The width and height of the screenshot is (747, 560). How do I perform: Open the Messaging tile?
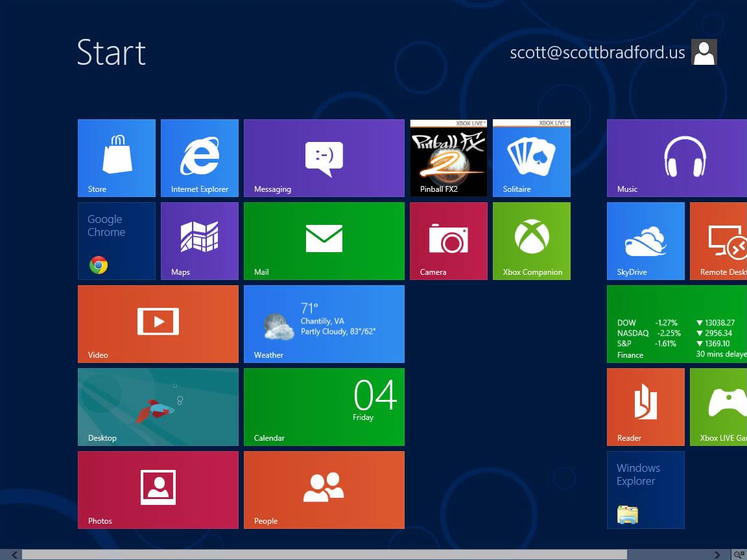click(x=324, y=157)
